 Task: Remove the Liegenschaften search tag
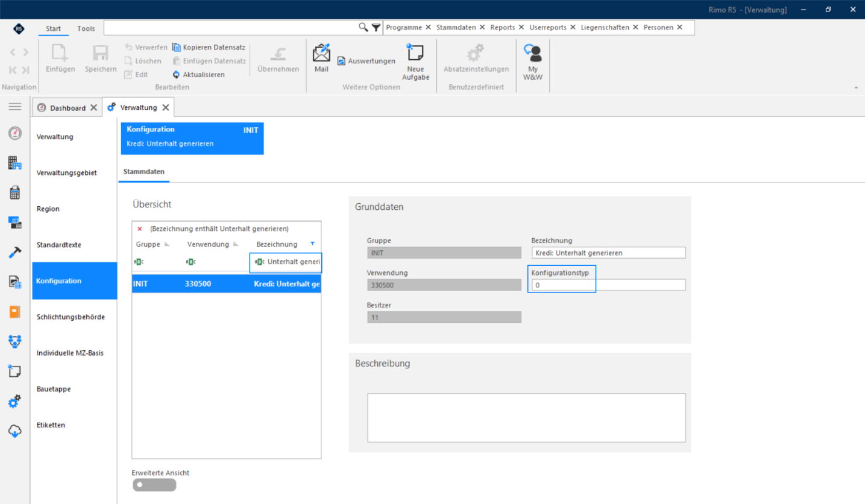click(x=634, y=27)
